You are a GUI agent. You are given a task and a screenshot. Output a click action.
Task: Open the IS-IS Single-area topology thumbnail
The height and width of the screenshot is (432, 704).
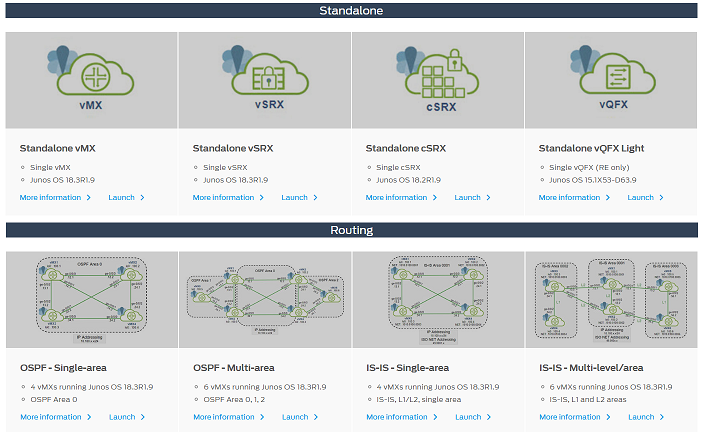(438, 300)
